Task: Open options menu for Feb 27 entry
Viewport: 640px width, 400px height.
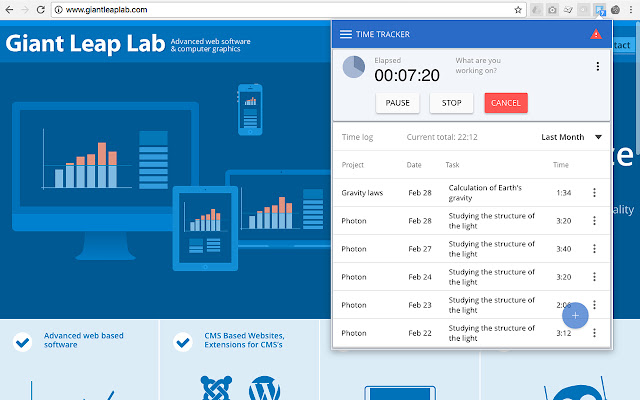Action: tap(594, 249)
